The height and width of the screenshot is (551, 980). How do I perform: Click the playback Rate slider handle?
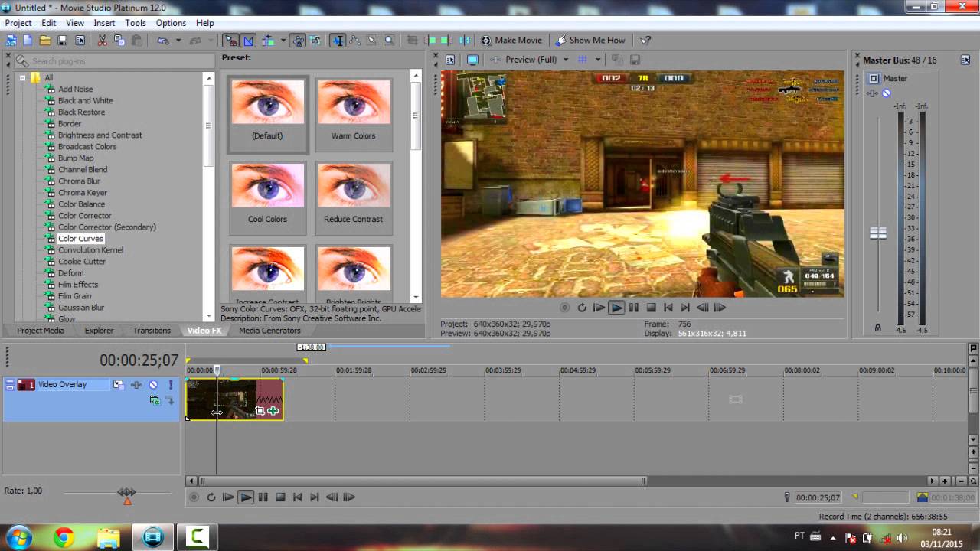point(127,494)
